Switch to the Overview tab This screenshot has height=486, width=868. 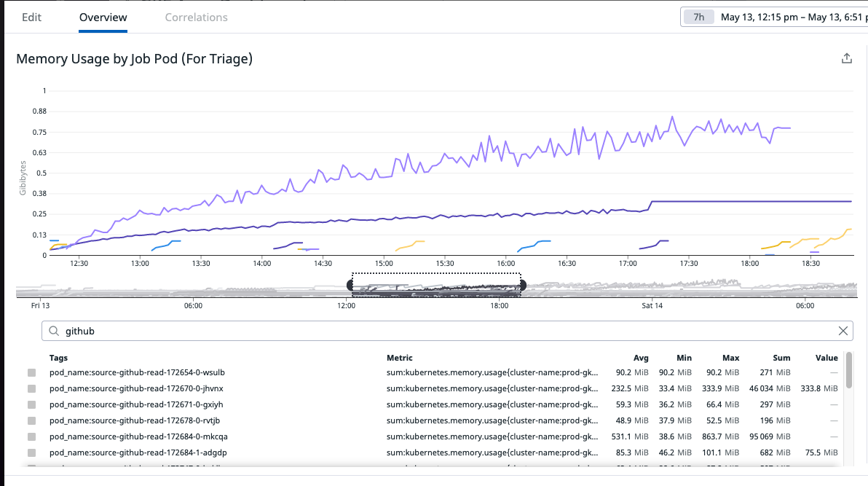[x=103, y=17]
